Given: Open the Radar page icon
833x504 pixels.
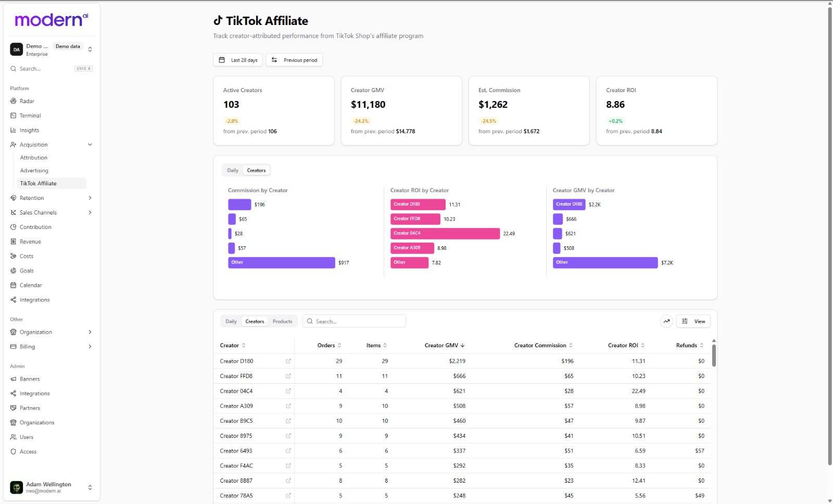Looking at the screenshot, I should tap(13, 101).
